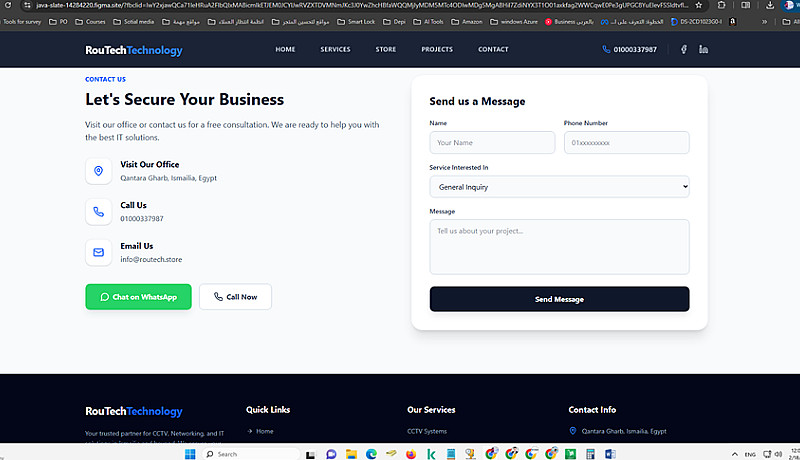This screenshot has height=460, width=800.
Task: Click the phone icon beside Call Us
Action: point(98,212)
